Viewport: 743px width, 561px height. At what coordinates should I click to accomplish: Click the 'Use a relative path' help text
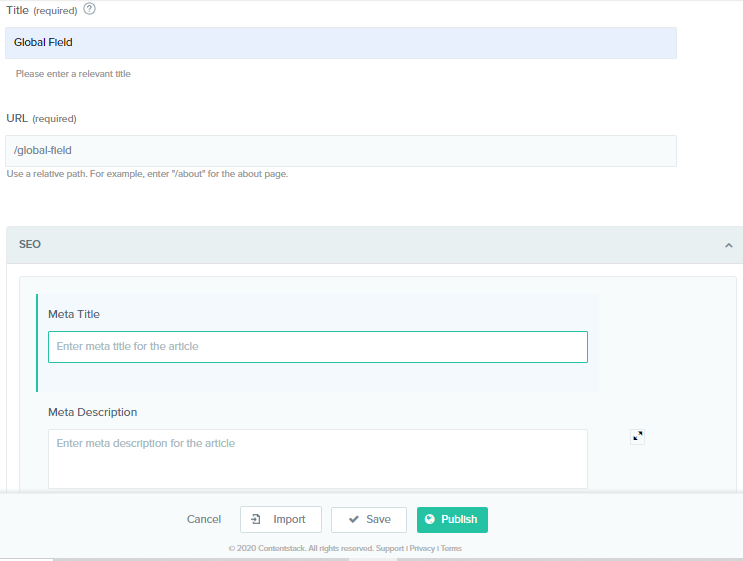[147, 174]
